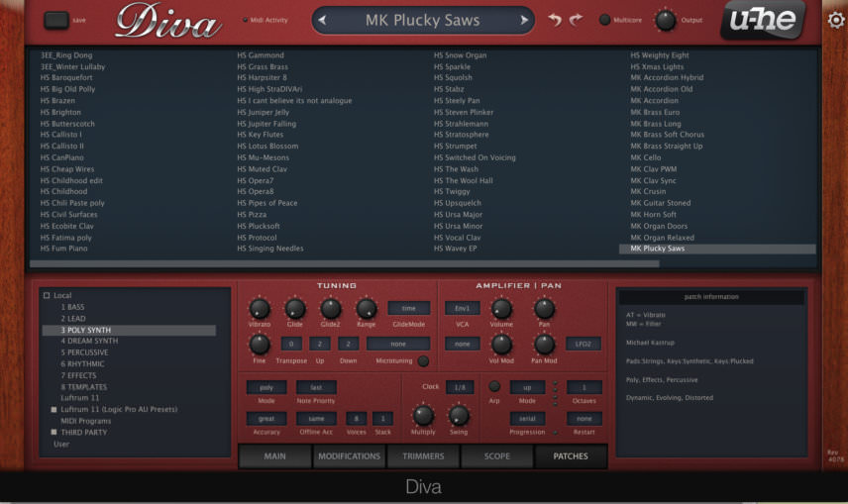848x504 pixels.
Task: Open the Microtuning file selector showing none
Action: [x=398, y=344]
